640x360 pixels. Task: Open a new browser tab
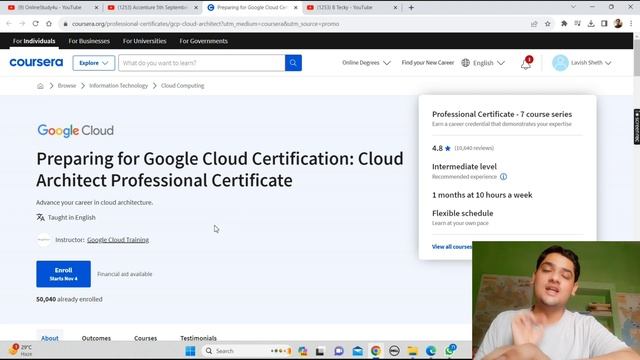pyautogui.click(x=411, y=7)
